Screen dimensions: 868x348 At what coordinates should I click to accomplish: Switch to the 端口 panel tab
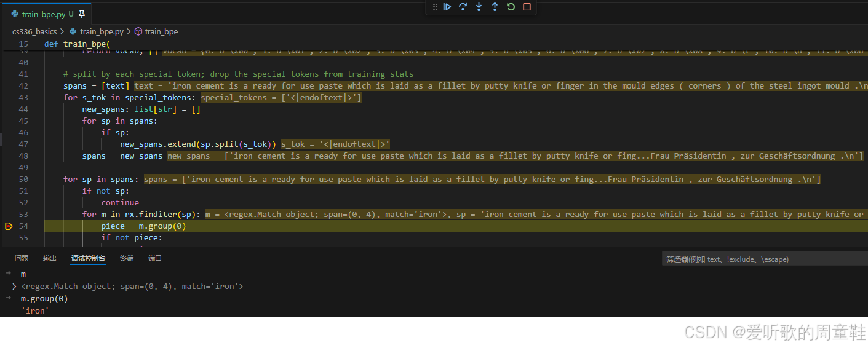[155, 258]
